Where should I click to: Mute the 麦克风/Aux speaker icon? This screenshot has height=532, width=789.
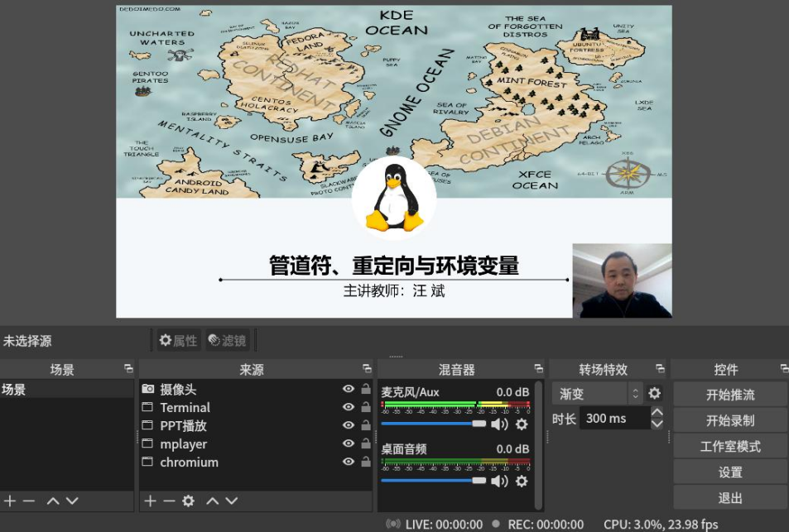(499, 424)
